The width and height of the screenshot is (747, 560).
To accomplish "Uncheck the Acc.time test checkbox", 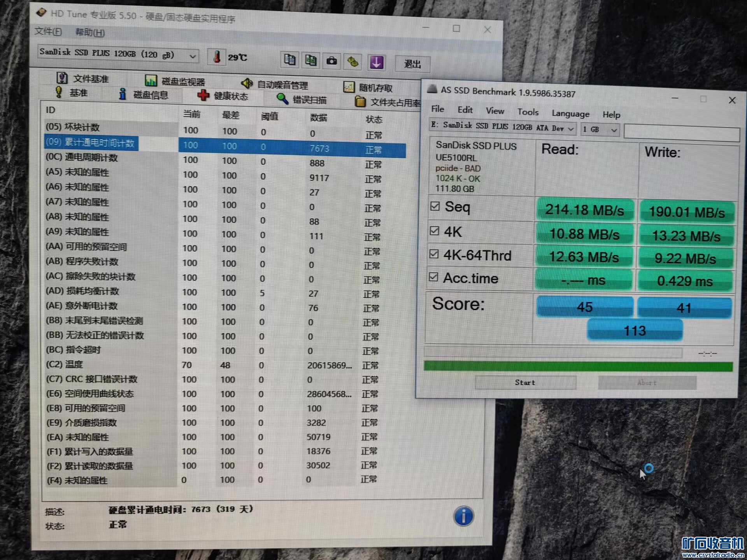I will click(x=433, y=277).
